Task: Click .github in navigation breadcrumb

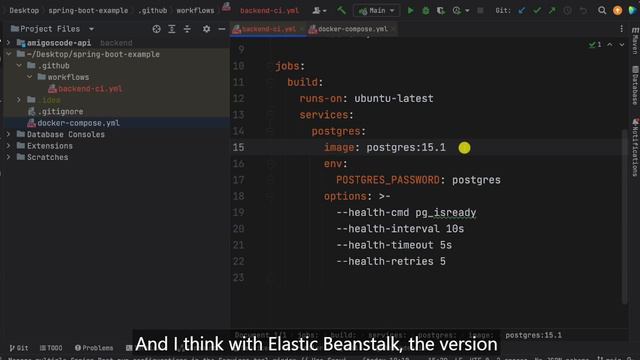Action: tap(152, 11)
